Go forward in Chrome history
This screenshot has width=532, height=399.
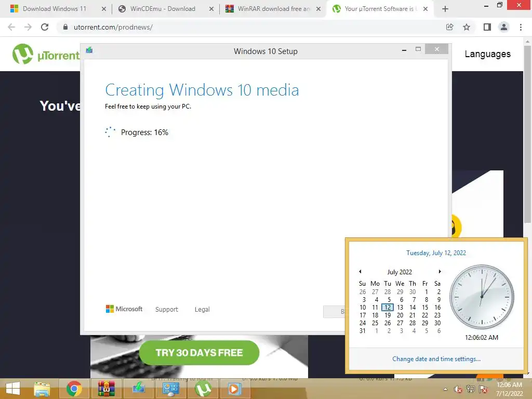[x=28, y=27]
